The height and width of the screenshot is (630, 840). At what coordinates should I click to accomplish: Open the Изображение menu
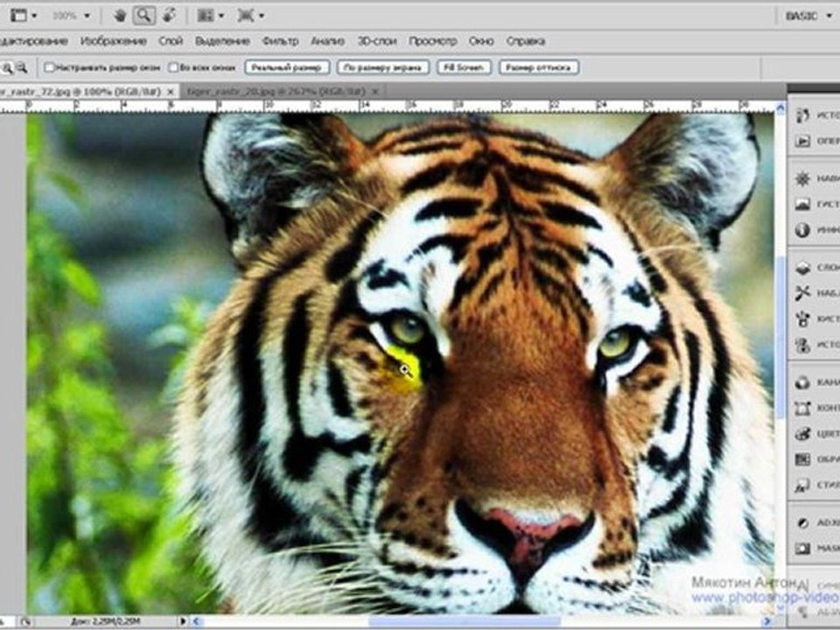[x=113, y=41]
